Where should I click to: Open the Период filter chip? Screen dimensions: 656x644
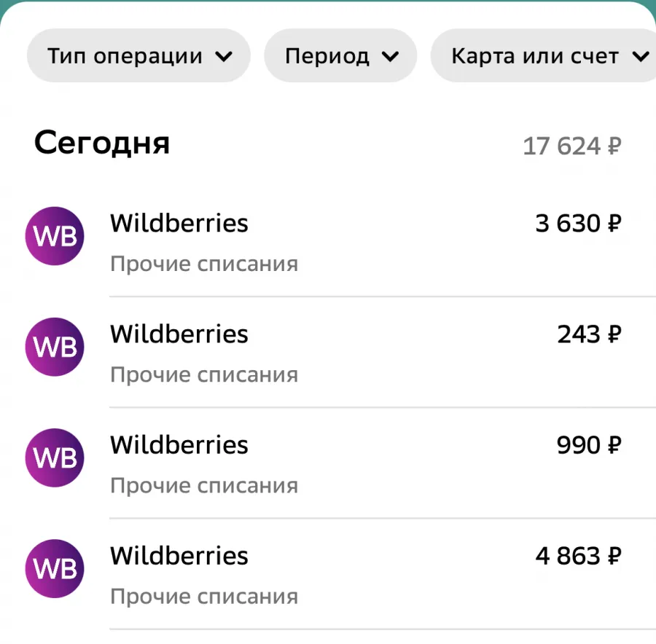pos(340,55)
